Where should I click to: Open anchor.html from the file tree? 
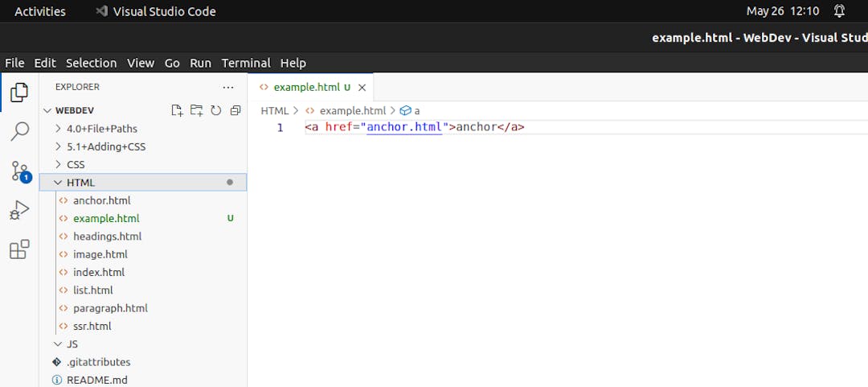101,200
